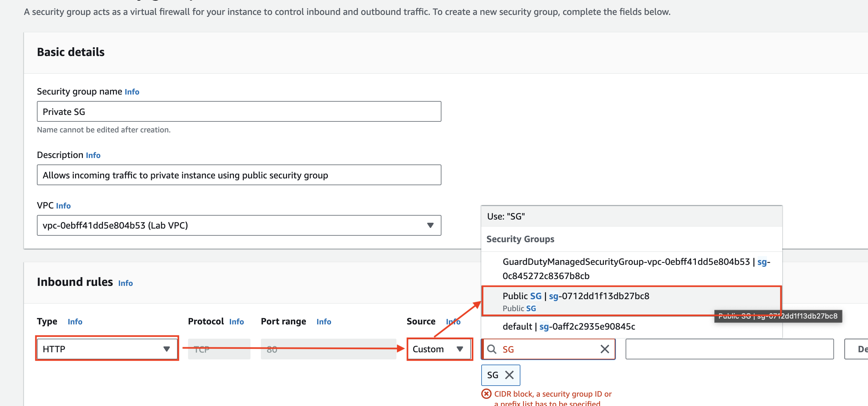Select default security group option
The image size is (868, 406).
pyautogui.click(x=568, y=326)
